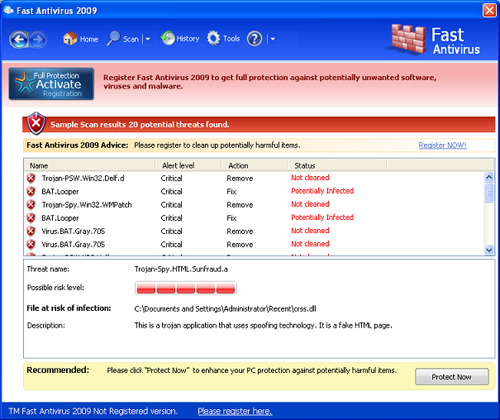Image resolution: width=500 pixels, height=420 pixels.
Task: Click the threat icon beside Trojan-PSW.Win32.Delf.d
Action: click(31, 178)
